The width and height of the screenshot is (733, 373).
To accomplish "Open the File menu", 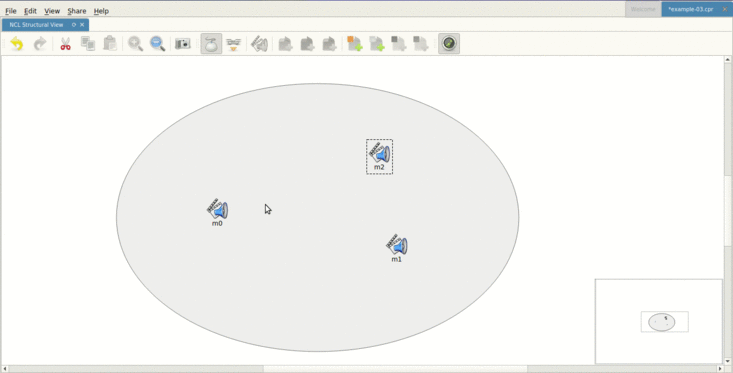I will 11,11.
